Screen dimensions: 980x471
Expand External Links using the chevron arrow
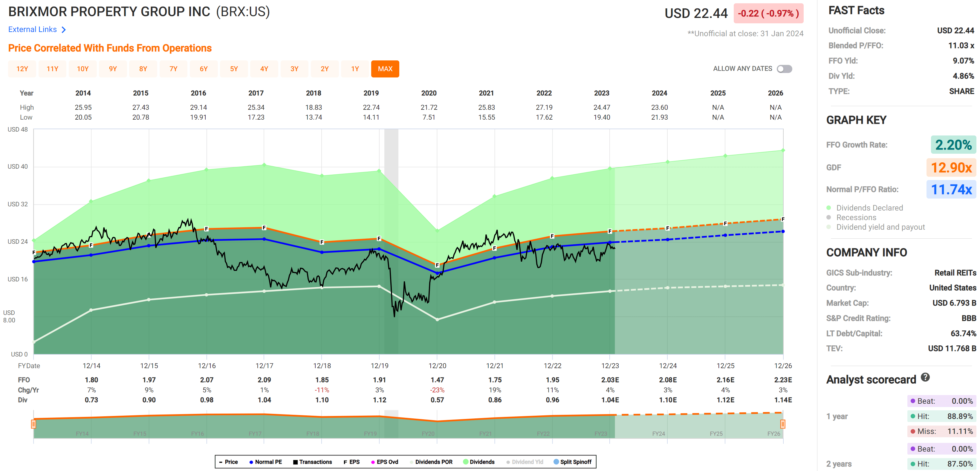pyautogui.click(x=64, y=29)
